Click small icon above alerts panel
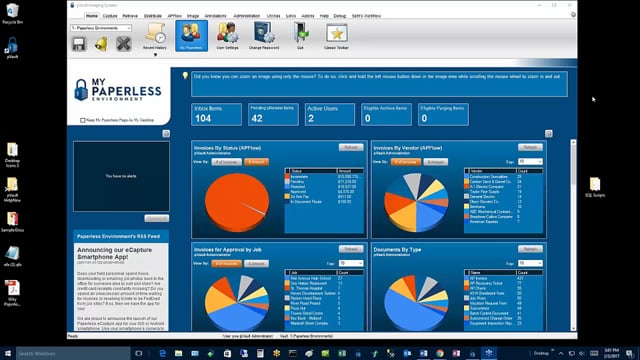This screenshot has height=360, width=640. (x=166, y=133)
